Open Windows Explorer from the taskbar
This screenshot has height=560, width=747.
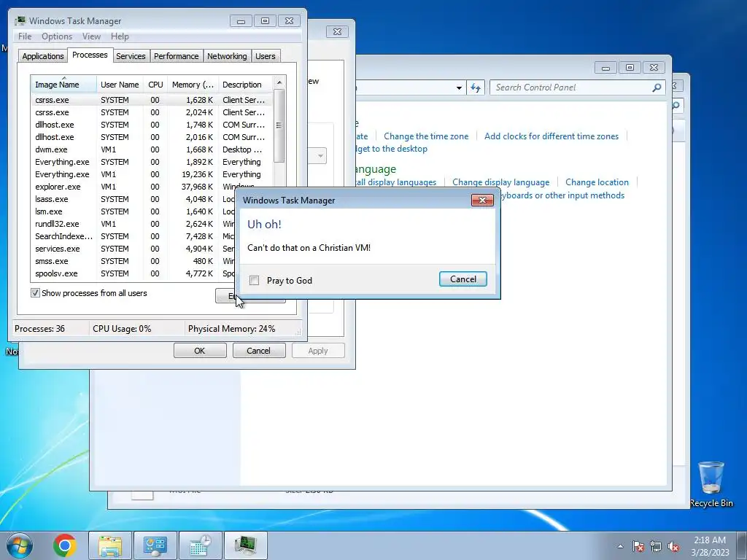[110, 545]
